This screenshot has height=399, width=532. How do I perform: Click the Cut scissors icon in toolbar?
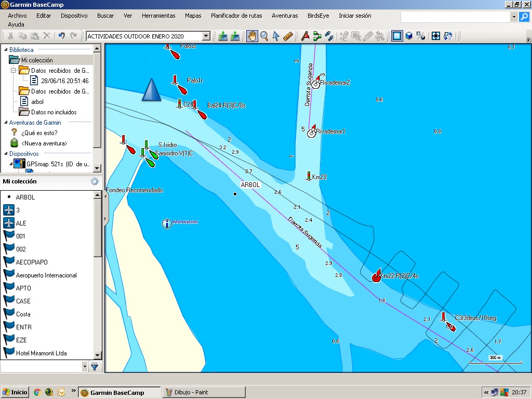tap(10, 36)
